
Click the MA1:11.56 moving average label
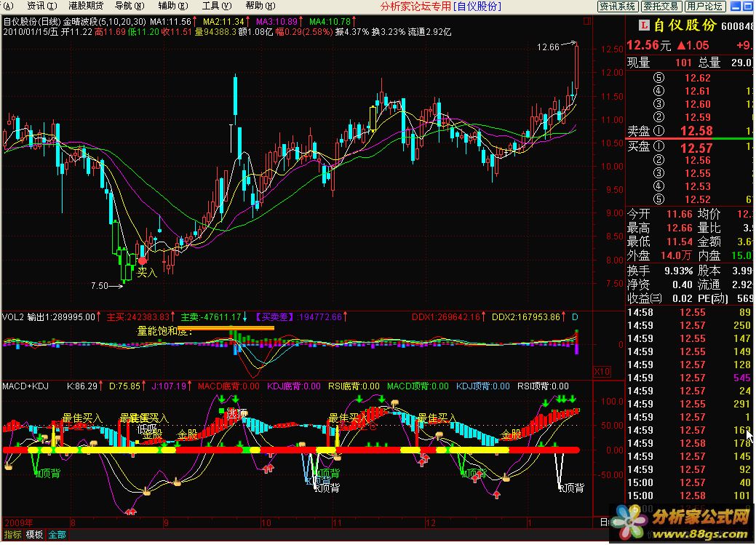pyautogui.click(x=170, y=22)
